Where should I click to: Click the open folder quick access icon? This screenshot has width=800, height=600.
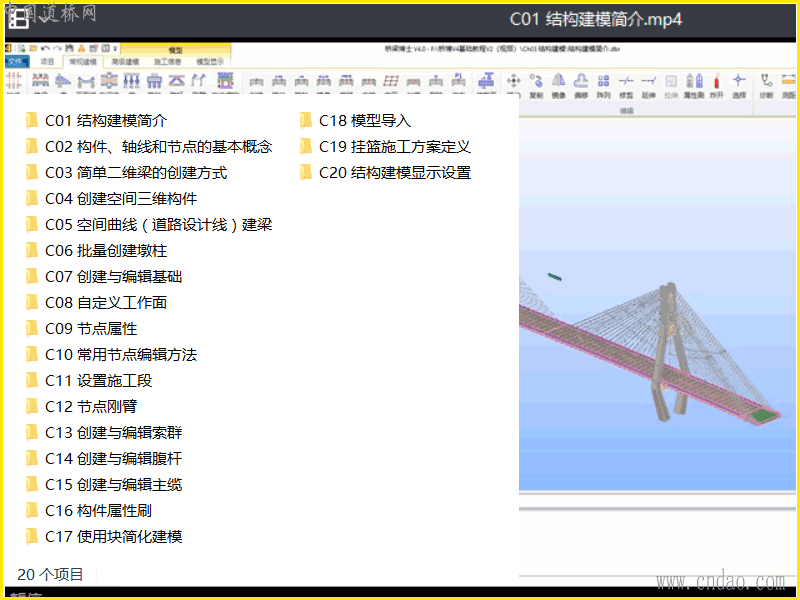point(33,48)
